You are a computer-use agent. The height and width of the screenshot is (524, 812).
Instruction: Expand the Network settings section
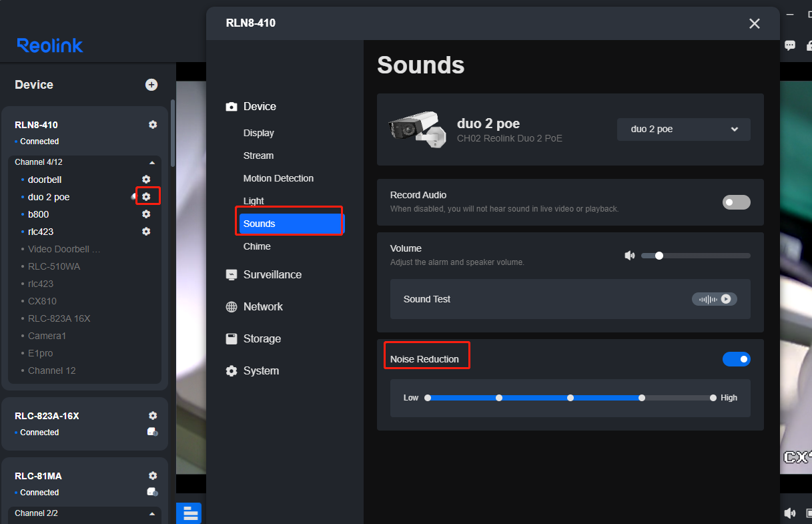coord(254,306)
